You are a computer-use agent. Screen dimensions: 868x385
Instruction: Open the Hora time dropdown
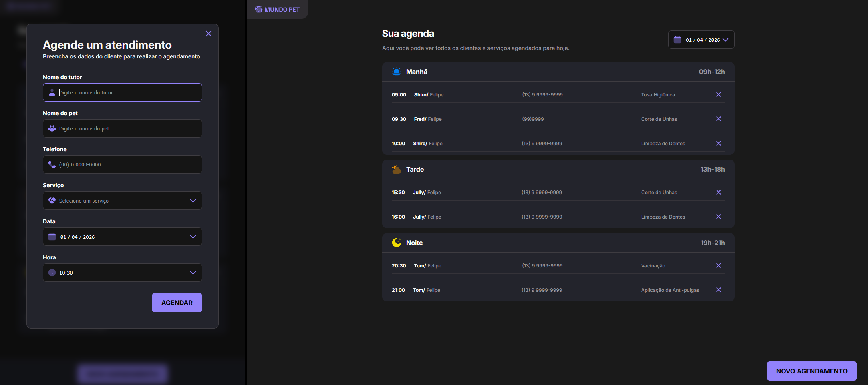(122, 273)
